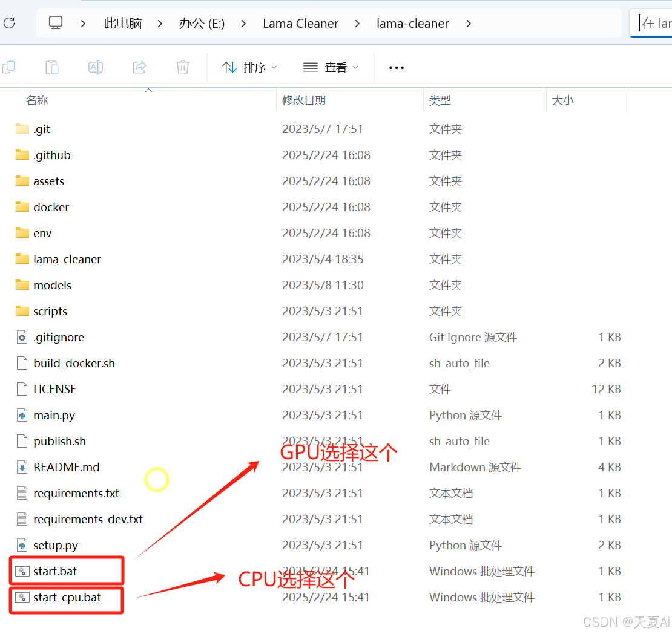Select the LICENSE file icon
Viewport: 672px width, 634px height.
click(x=22, y=389)
